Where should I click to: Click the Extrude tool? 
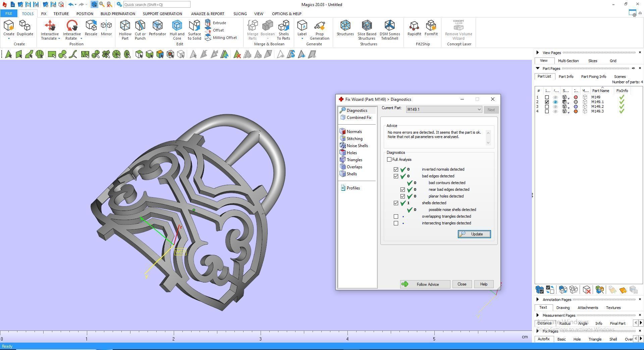tap(215, 23)
